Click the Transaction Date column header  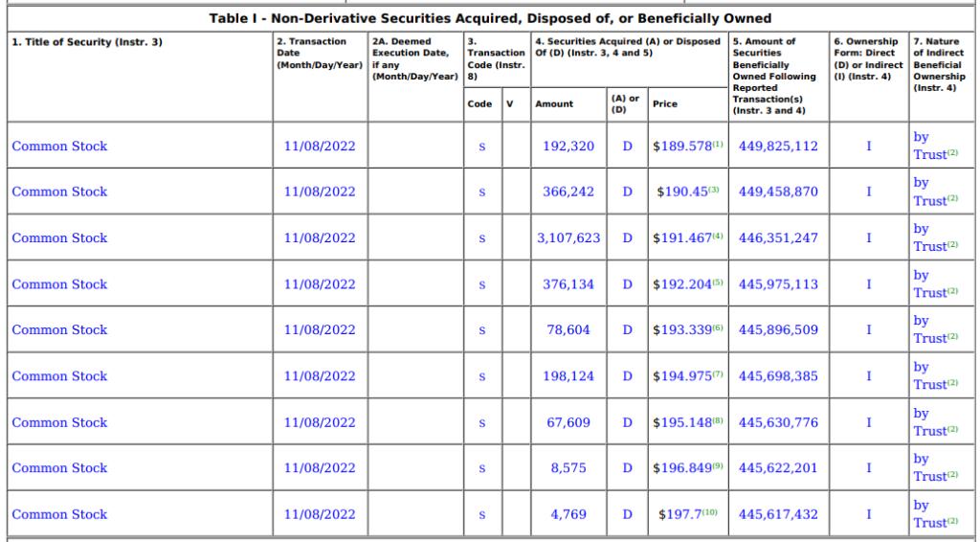pos(320,53)
